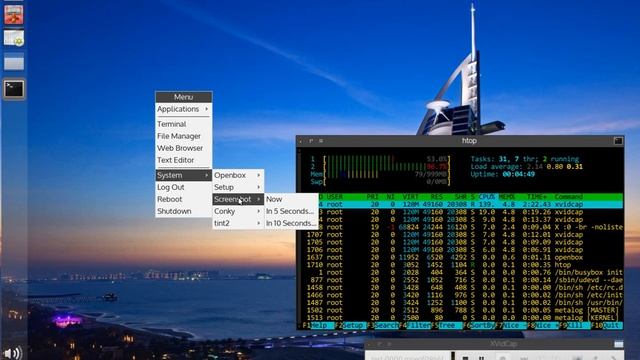This screenshot has height=360, width=640.
Task: Expand the tint2 submenu
Action: click(238, 223)
